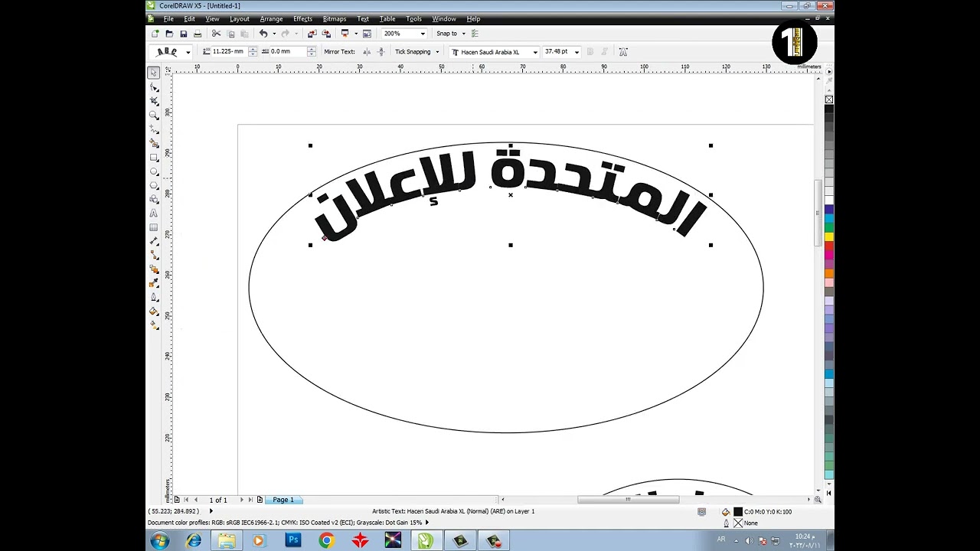
Task: Open the Options icon beside Snap to
Action: click(475, 34)
